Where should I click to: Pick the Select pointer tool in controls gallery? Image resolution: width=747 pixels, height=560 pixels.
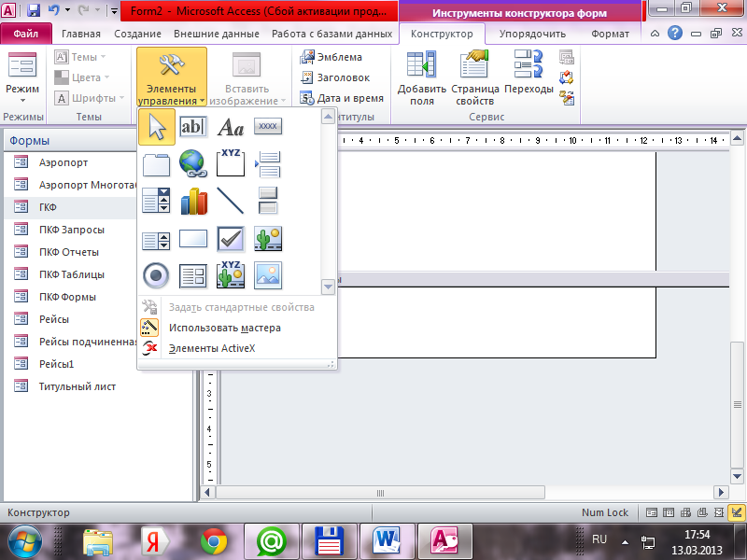click(157, 127)
